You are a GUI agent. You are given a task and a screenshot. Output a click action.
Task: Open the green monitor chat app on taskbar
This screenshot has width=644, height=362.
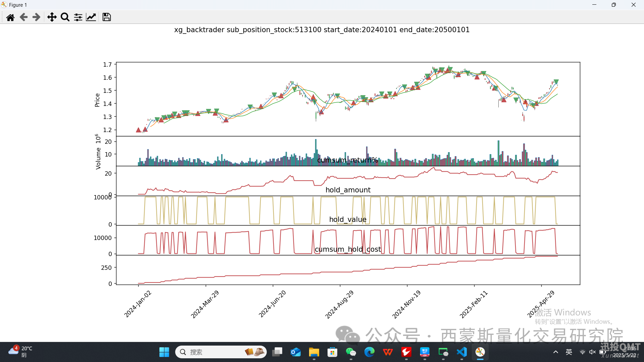443,352
